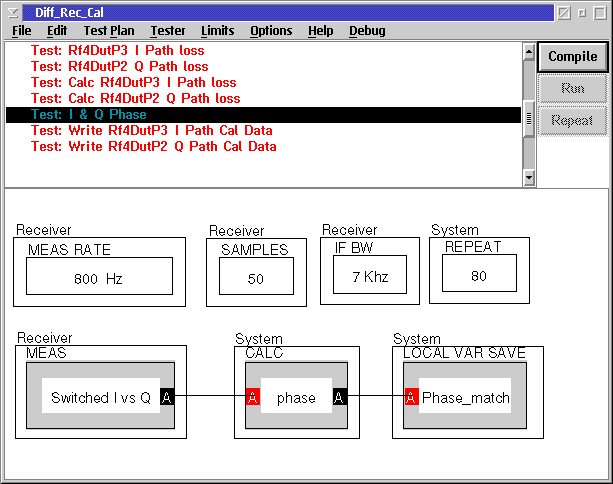Click red A input port on Phase_match
Image resolution: width=613 pixels, height=484 pixels.
pos(411,396)
